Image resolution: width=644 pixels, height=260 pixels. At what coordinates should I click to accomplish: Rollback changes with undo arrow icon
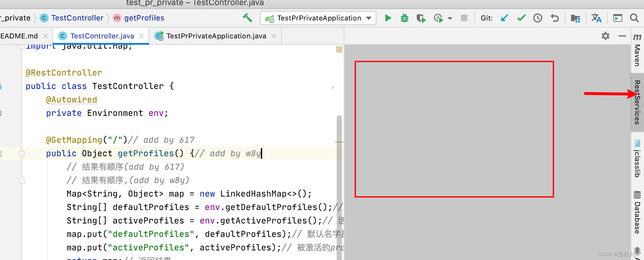pyautogui.click(x=555, y=18)
